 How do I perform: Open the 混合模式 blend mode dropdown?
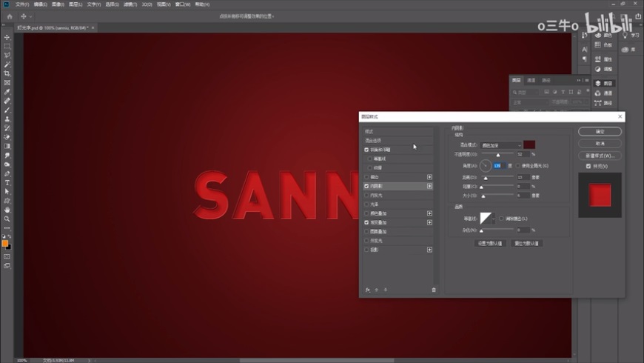(x=500, y=144)
